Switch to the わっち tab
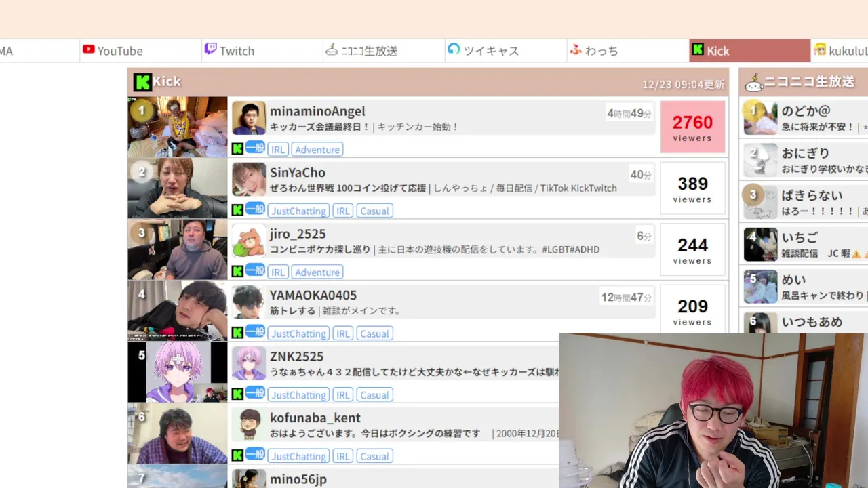Screen dimensions: 868x488 [x=628, y=51]
